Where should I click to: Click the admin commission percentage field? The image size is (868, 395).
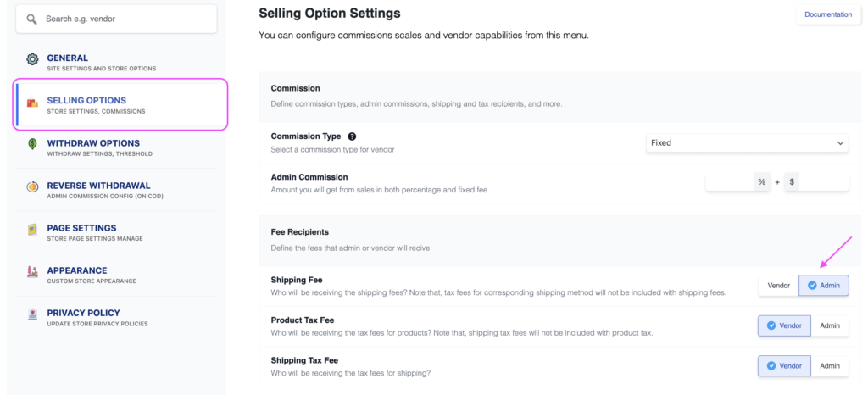click(729, 182)
